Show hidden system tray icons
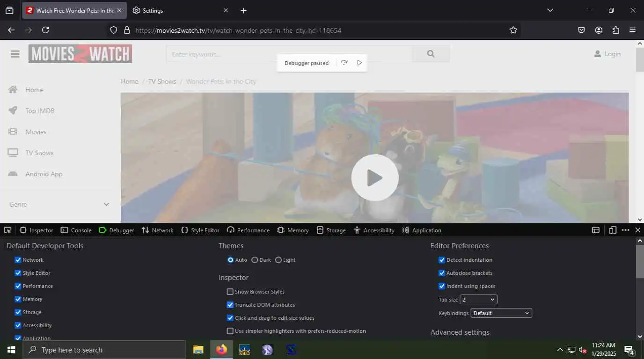Screen dimensions: 644x359 click(x=560, y=350)
